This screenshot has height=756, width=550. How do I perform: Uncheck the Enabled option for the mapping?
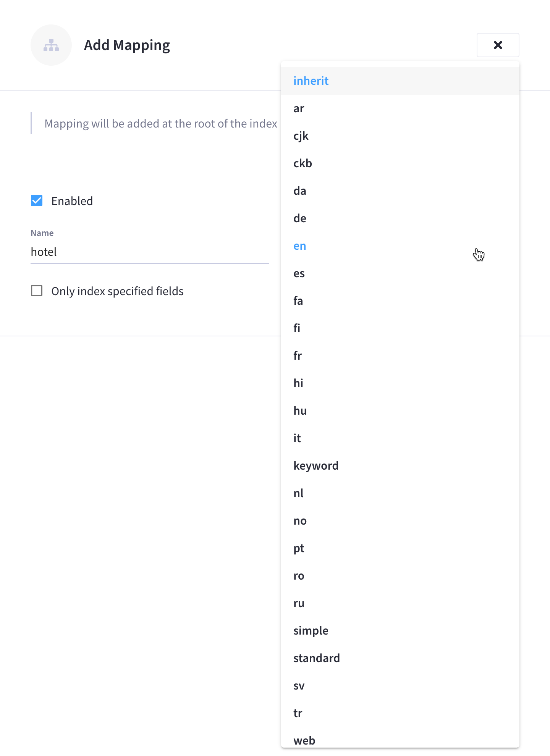point(37,200)
